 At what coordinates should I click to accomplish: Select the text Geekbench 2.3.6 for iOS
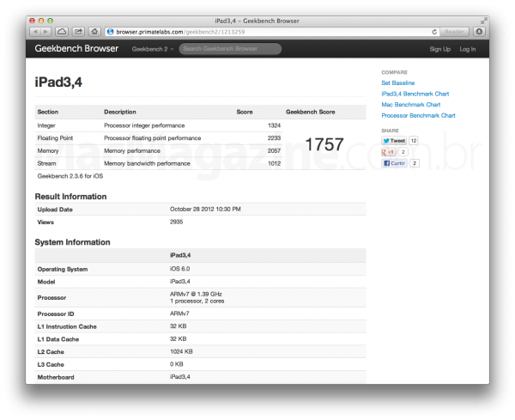[x=70, y=176]
